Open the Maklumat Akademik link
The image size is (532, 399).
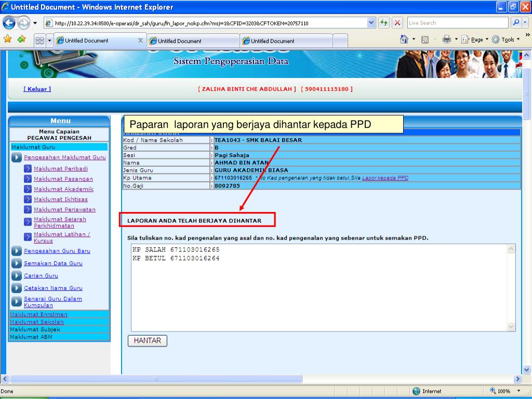point(63,189)
